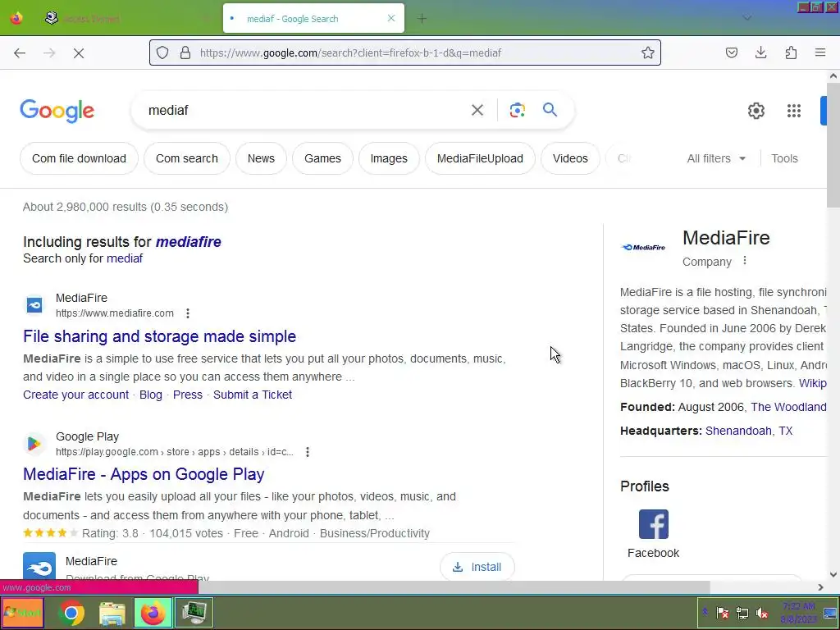Click the magnifier search button
This screenshot has height=630, width=840.
[550, 110]
